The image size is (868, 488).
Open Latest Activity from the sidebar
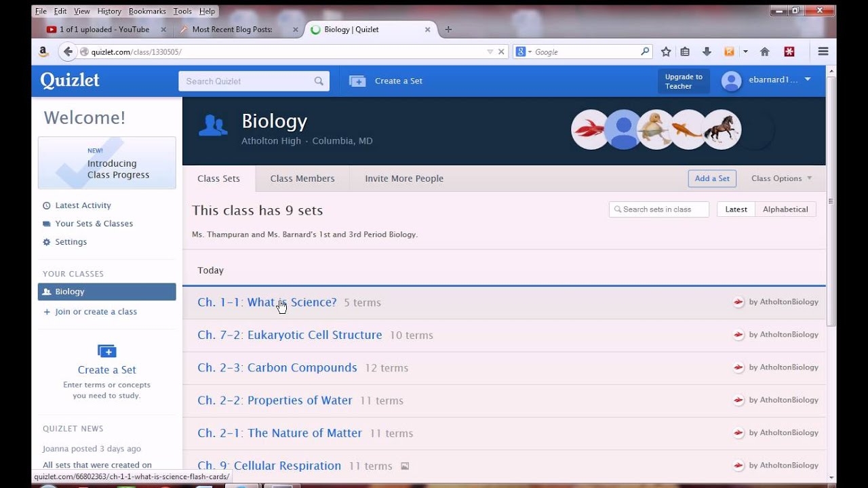coord(83,205)
